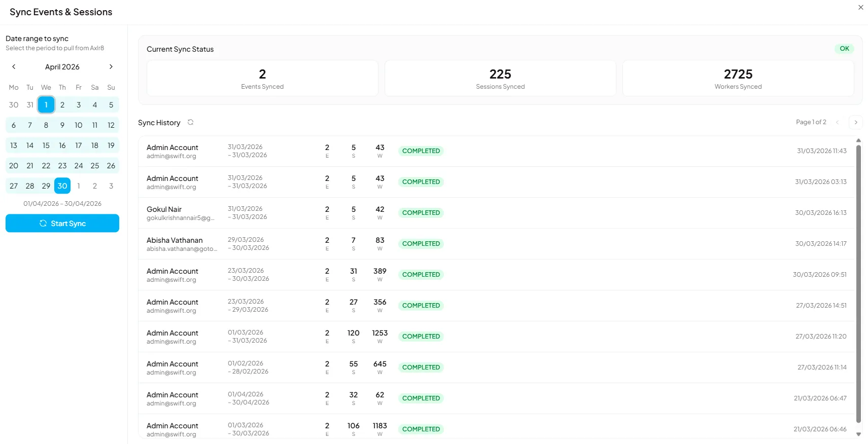Click the 01/04/2026 – 30/04/2026 row date range
This screenshot has width=868, height=444.
248,398
